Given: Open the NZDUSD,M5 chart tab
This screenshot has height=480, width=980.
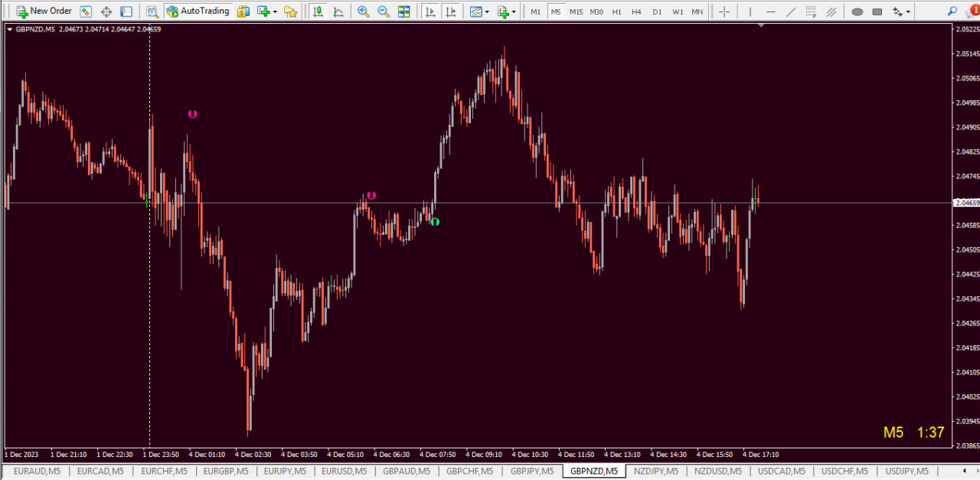Looking at the screenshot, I should [719, 471].
